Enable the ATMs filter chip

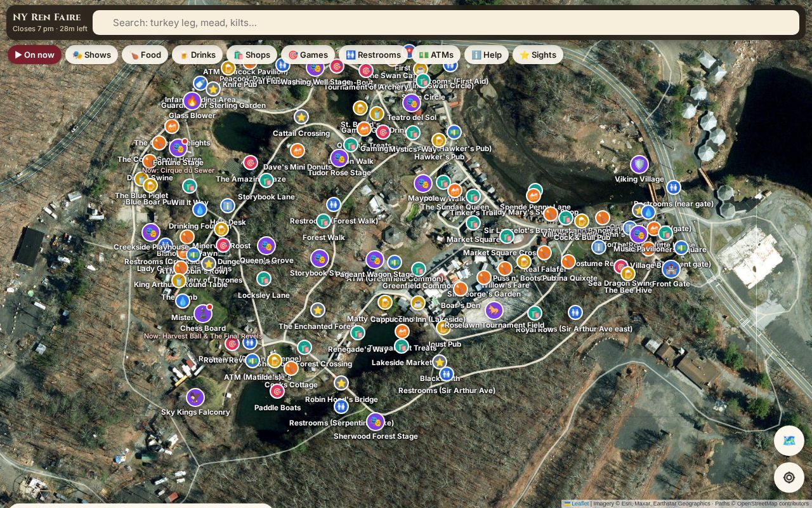436,55
